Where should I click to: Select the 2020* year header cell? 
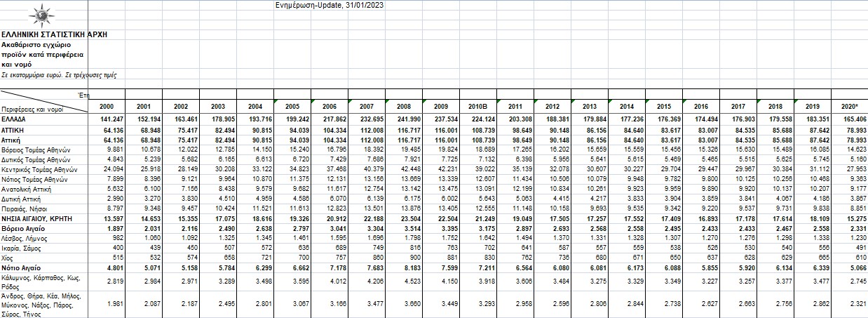click(x=850, y=106)
